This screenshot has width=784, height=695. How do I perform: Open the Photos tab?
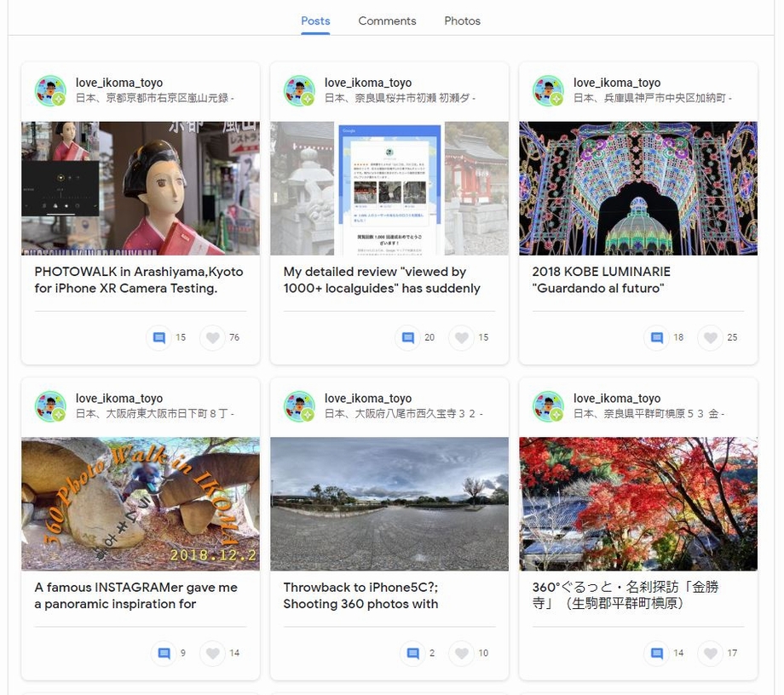(462, 21)
